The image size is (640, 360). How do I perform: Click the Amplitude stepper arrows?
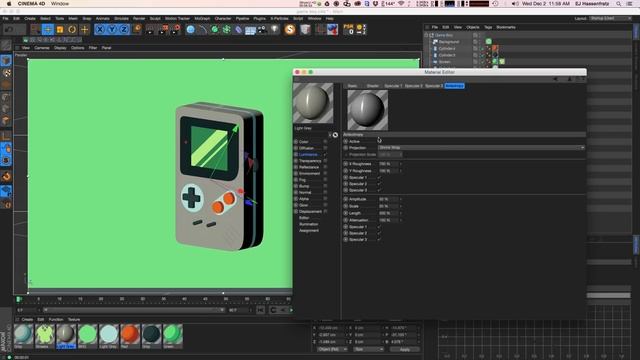(400, 199)
